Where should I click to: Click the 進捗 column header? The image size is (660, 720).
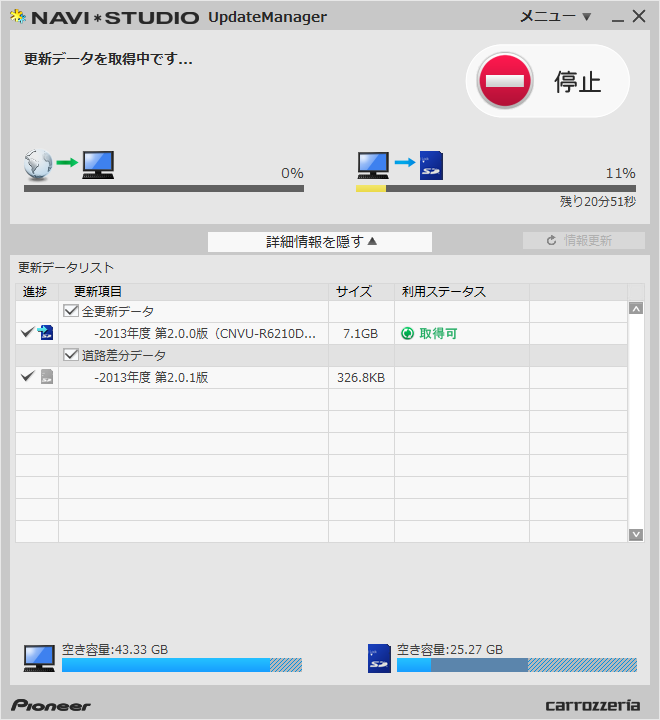pos(37,292)
